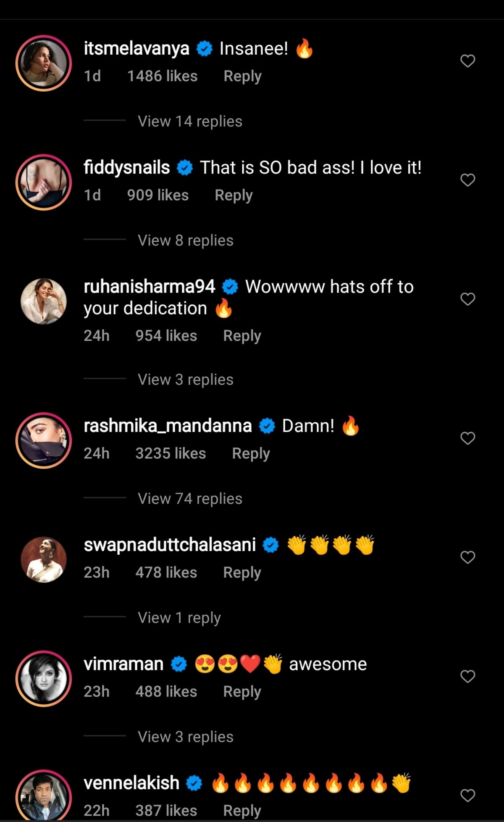Like rashmika_mandanna's Damn! comment
The width and height of the screenshot is (504, 822).
[x=467, y=438]
